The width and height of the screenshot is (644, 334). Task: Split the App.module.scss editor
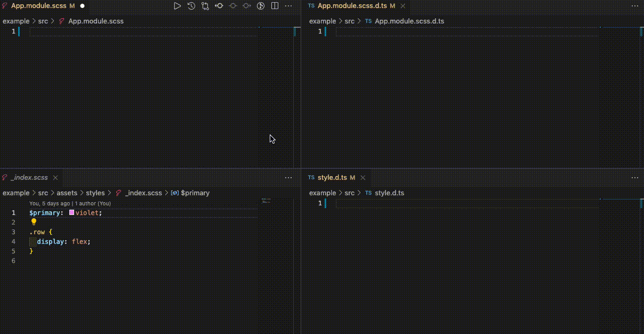tap(275, 6)
